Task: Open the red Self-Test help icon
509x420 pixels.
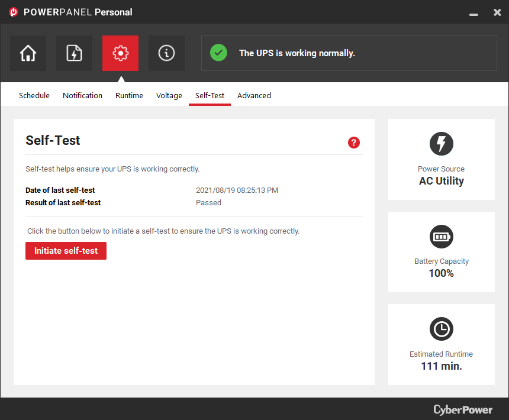Action: click(354, 143)
